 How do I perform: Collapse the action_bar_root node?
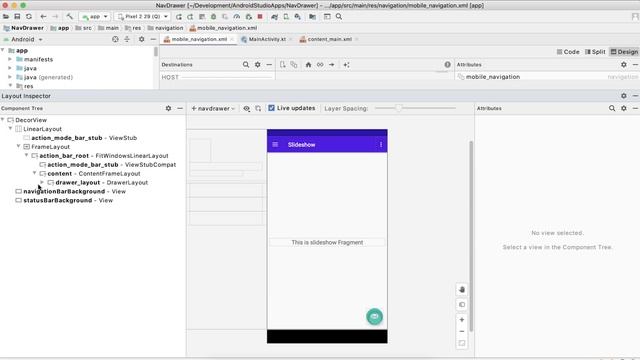[x=27, y=155]
